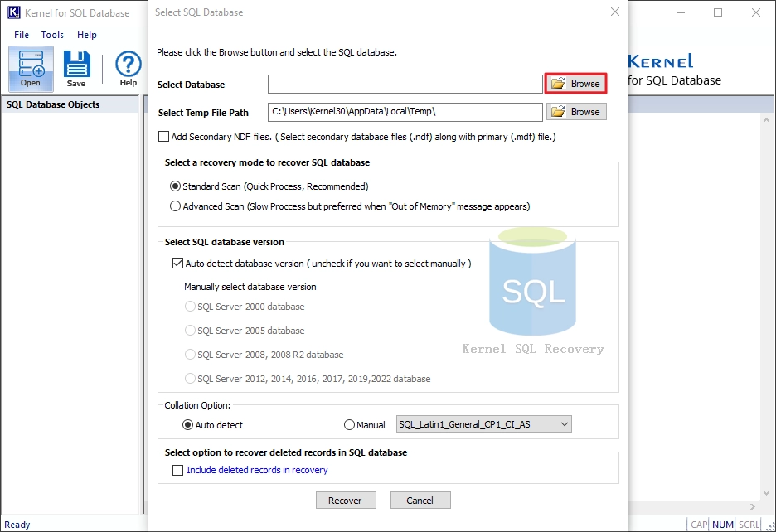The height and width of the screenshot is (532, 776).
Task: Click the Open toolbar icon
Action: (31, 69)
